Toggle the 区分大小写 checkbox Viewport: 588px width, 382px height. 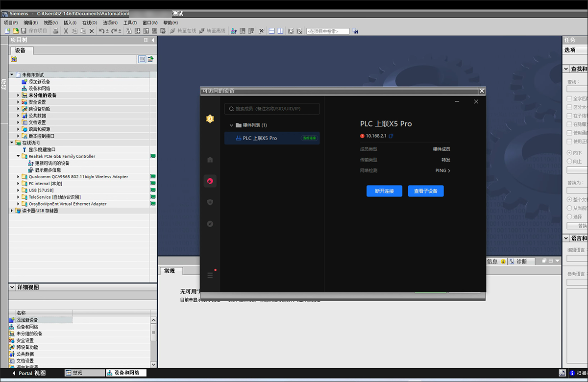[570, 107]
